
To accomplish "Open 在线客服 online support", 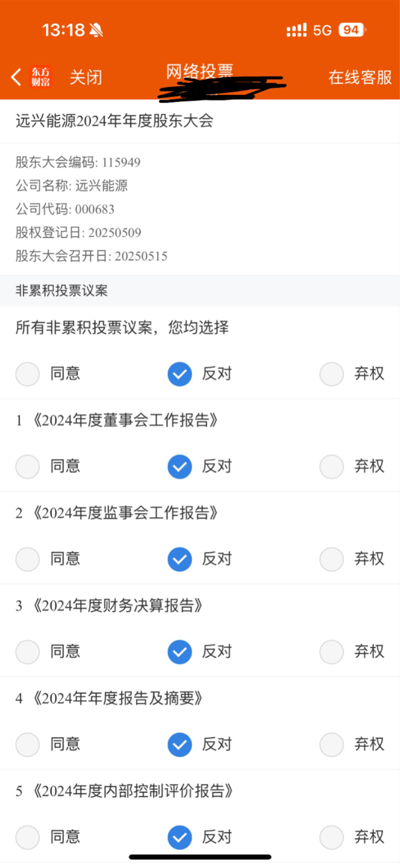I will click(x=360, y=78).
